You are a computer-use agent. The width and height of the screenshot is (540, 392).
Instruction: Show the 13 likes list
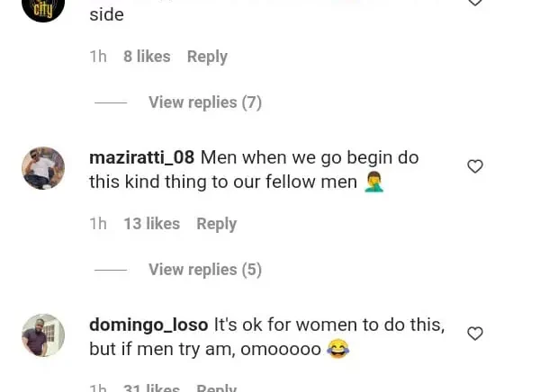coord(151,224)
